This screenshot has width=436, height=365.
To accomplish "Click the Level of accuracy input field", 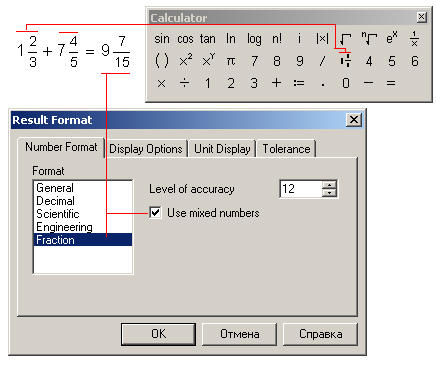I will 301,189.
